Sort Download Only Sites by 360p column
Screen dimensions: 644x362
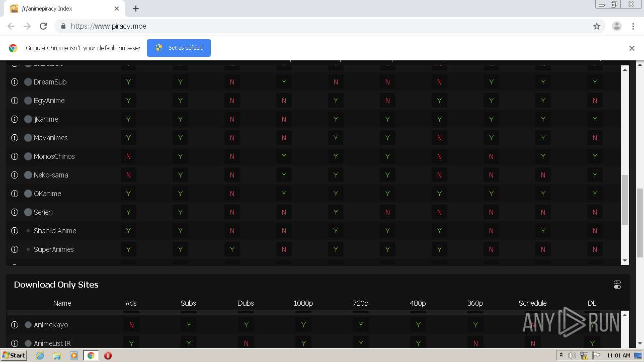[475, 303]
